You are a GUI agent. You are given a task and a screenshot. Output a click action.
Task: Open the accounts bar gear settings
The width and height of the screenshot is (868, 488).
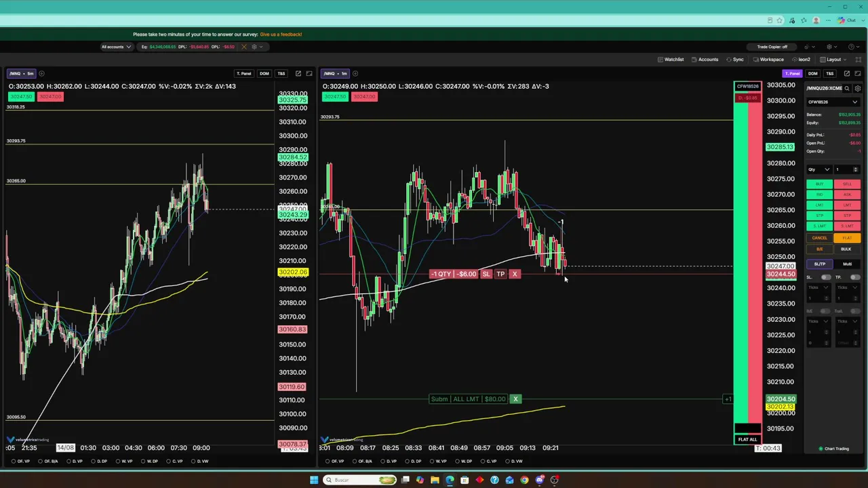[254, 47]
